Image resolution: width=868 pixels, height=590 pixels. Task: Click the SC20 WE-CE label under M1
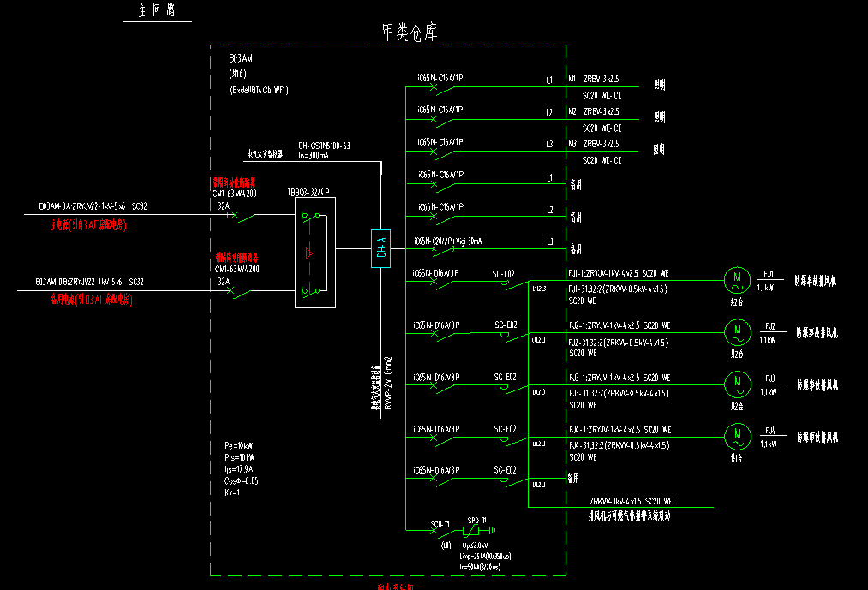[x=602, y=95]
